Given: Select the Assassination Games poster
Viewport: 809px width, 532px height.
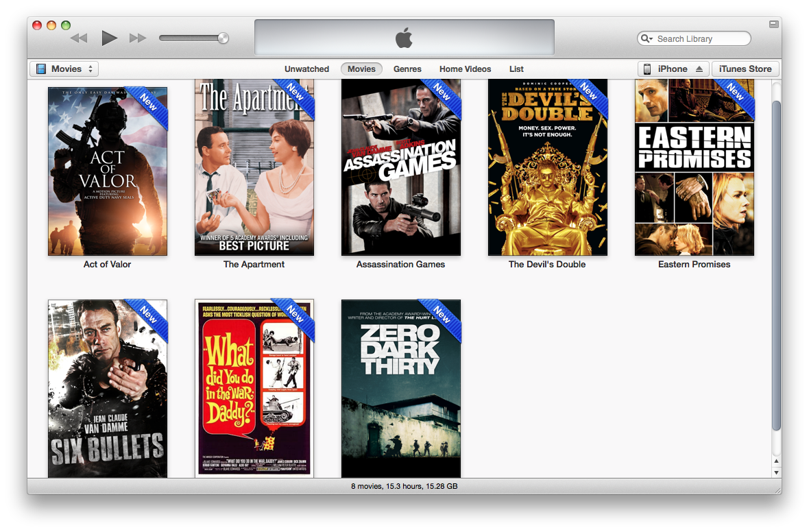Looking at the screenshot, I should pyautogui.click(x=401, y=167).
